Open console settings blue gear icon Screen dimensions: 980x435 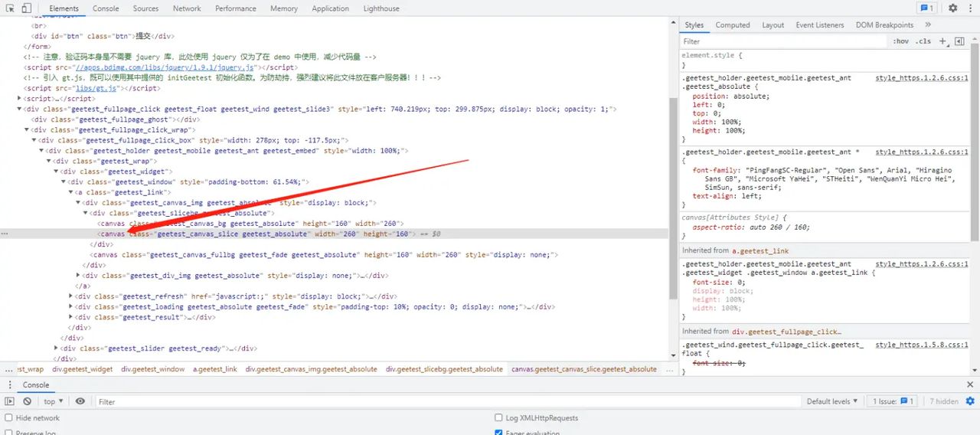click(970, 401)
